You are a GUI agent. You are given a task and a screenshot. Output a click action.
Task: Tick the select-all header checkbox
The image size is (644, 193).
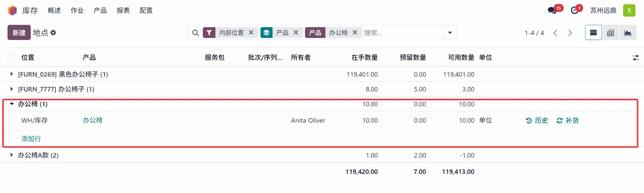click(x=11, y=57)
